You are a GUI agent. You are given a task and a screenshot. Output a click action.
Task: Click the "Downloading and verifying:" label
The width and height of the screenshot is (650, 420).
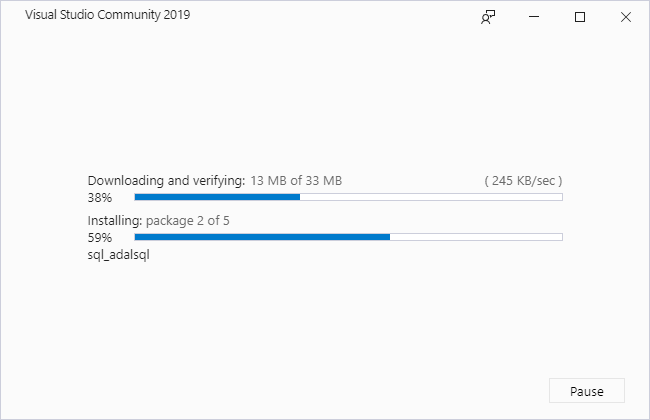pos(166,181)
